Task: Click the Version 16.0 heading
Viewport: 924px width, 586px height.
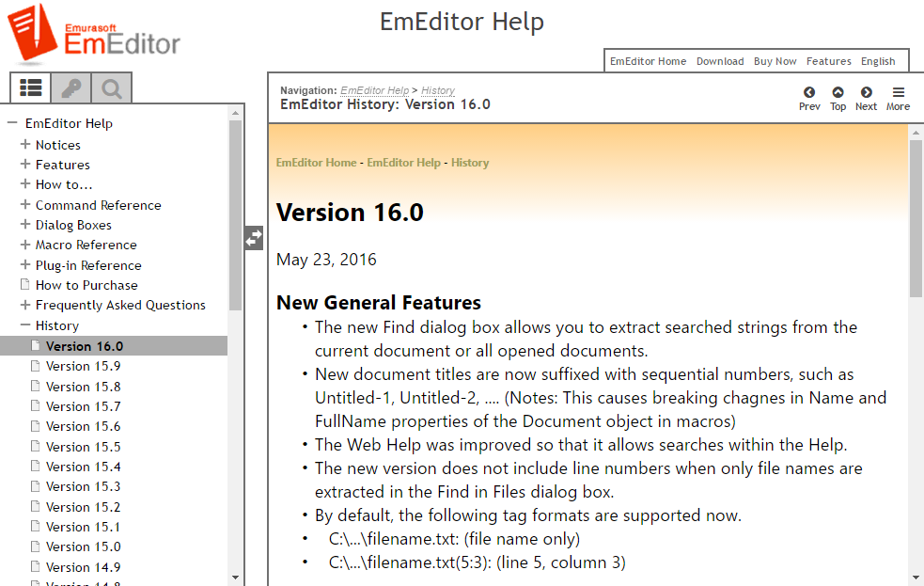Action: [x=350, y=213]
